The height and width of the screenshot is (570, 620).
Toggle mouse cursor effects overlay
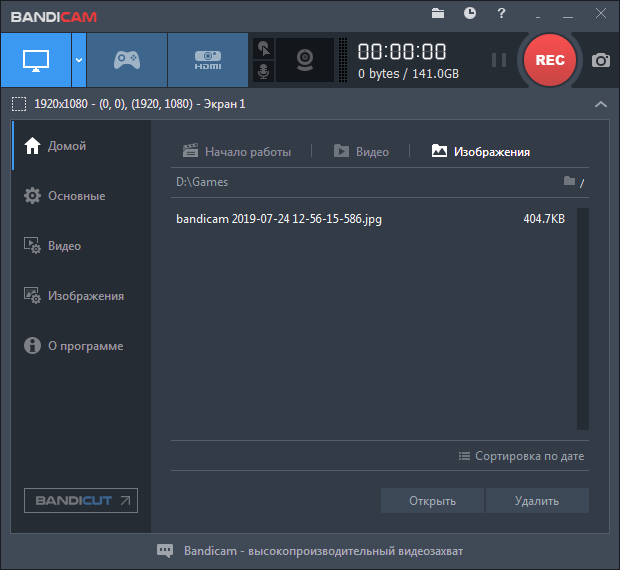pyautogui.click(x=263, y=48)
